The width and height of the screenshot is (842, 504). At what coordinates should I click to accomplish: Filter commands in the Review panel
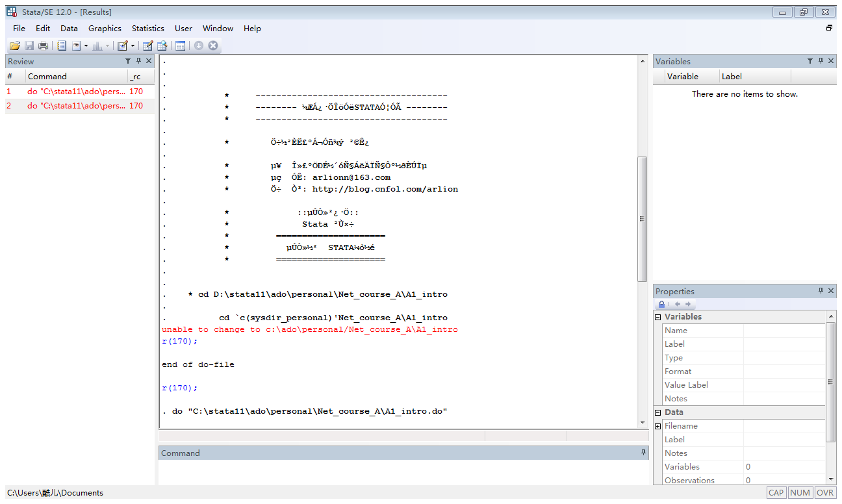click(128, 61)
